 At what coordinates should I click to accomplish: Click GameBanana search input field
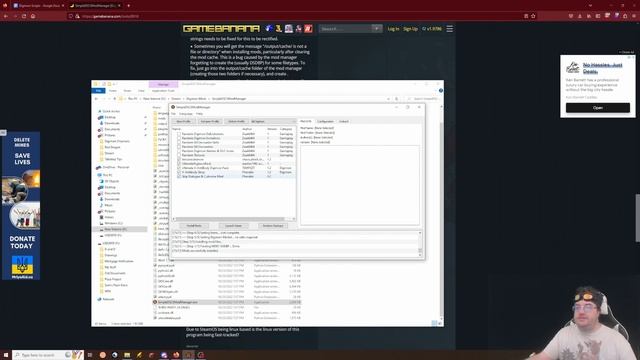[x=346, y=29]
